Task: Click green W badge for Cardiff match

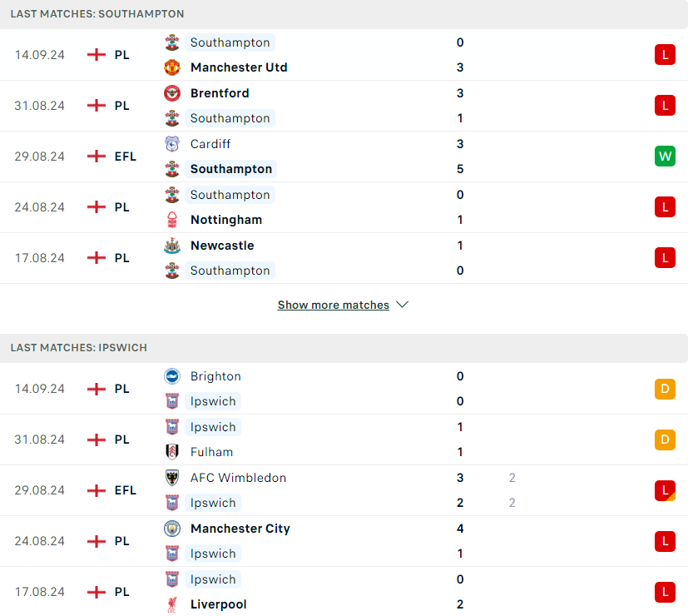Action: pos(665,156)
